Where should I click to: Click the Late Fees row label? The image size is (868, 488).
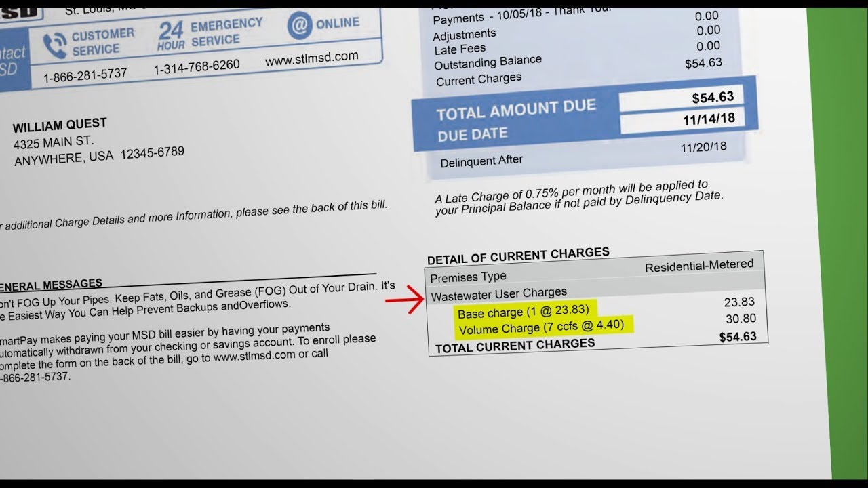(460, 49)
